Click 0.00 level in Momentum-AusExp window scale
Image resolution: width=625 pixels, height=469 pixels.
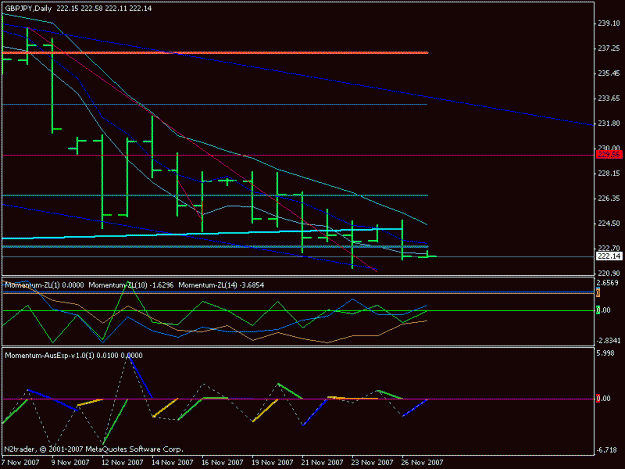[605, 398]
